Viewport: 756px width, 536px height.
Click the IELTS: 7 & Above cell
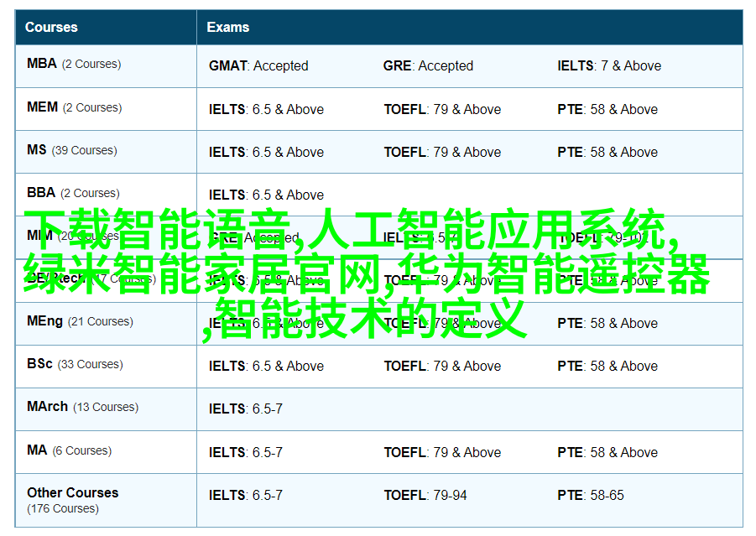click(609, 65)
